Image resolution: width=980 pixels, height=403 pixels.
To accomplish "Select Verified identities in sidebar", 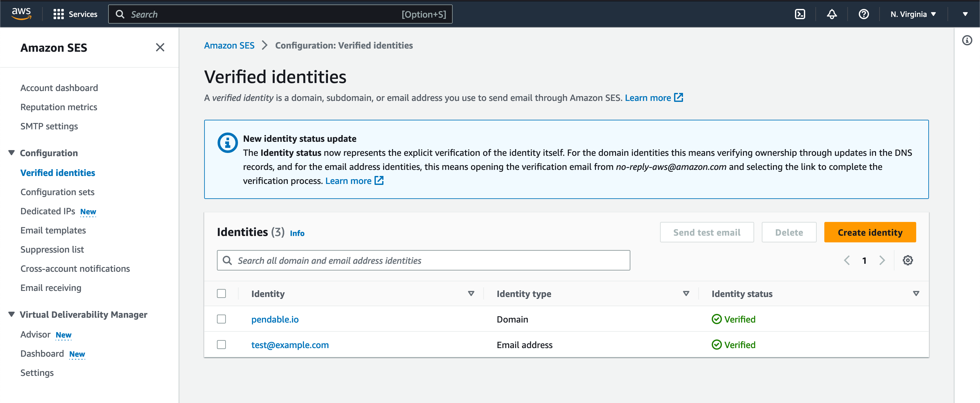I will click(x=58, y=172).
